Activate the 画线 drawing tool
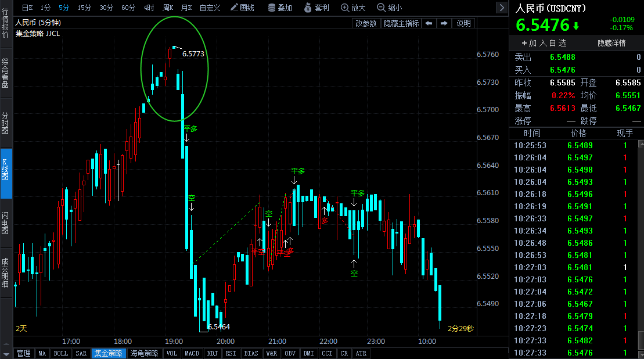This screenshot has width=644, height=359. pos(242,8)
